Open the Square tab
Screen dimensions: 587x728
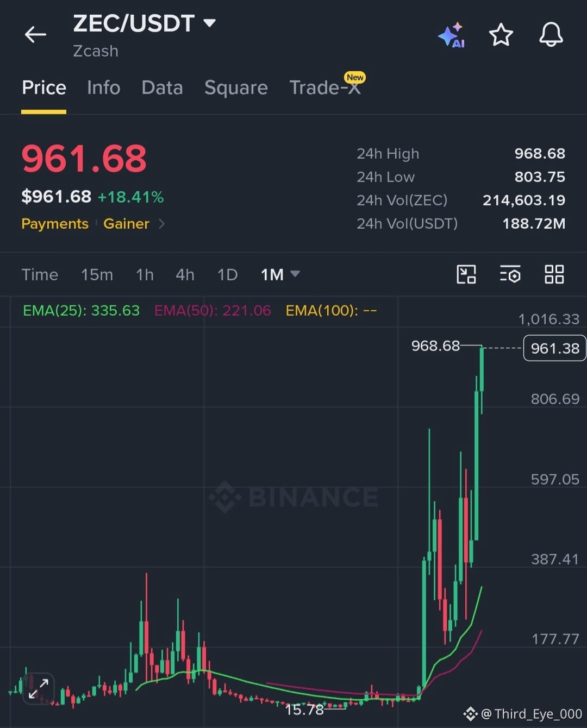(236, 87)
